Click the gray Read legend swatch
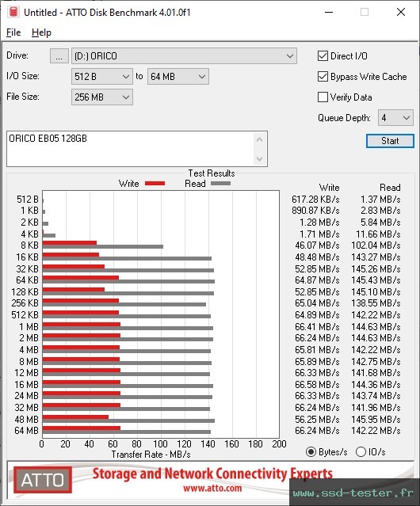The height and width of the screenshot is (506, 420). (x=220, y=183)
